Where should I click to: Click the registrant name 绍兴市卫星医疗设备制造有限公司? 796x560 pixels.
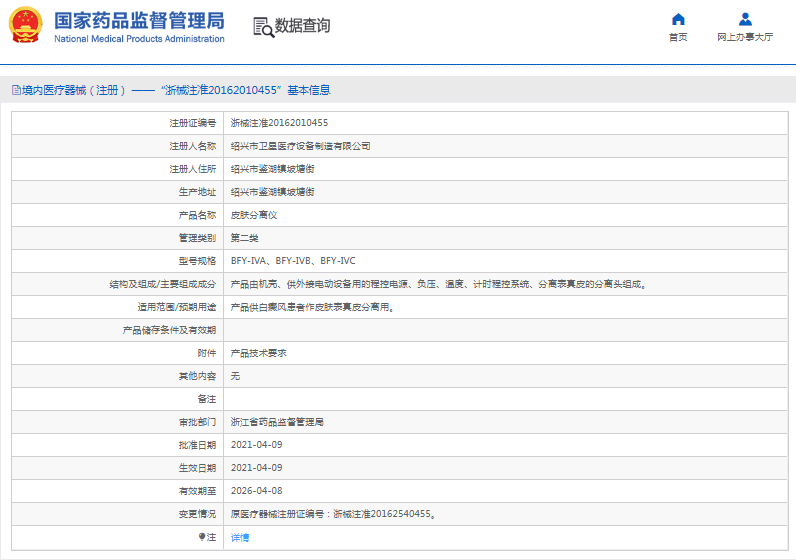(x=300, y=146)
